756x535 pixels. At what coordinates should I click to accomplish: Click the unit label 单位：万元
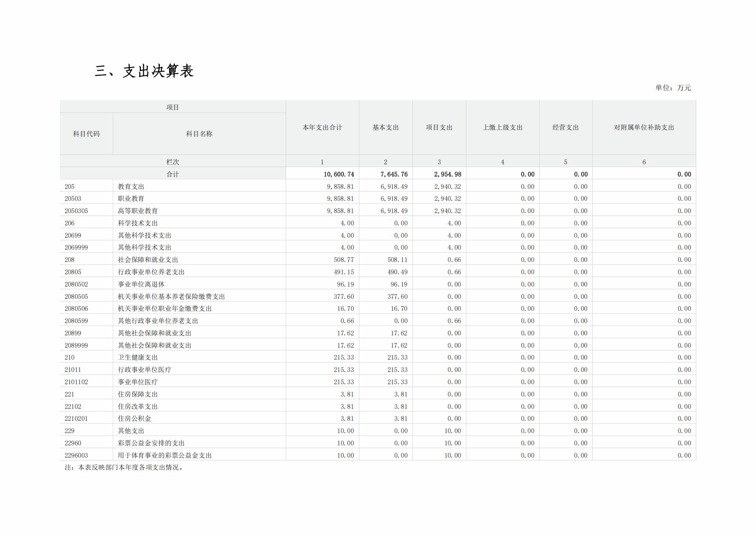click(673, 88)
